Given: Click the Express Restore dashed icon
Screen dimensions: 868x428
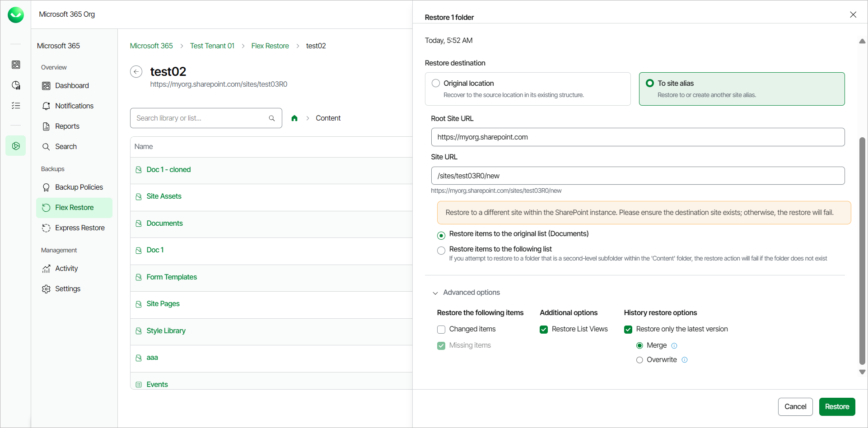Looking at the screenshot, I should tap(46, 228).
